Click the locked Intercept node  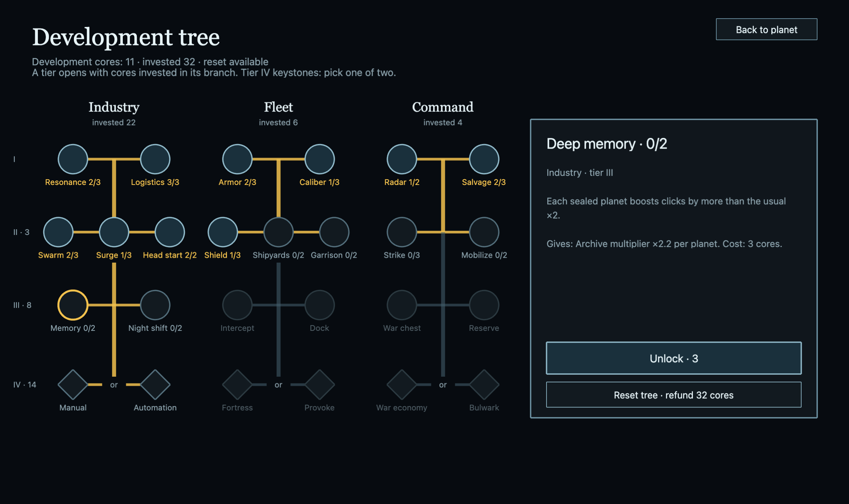[237, 305]
